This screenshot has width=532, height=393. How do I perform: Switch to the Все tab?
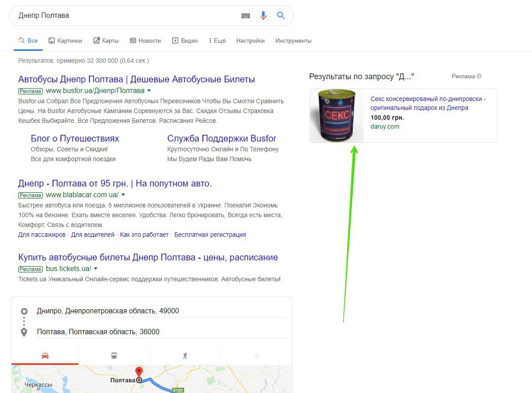click(x=28, y=41)
